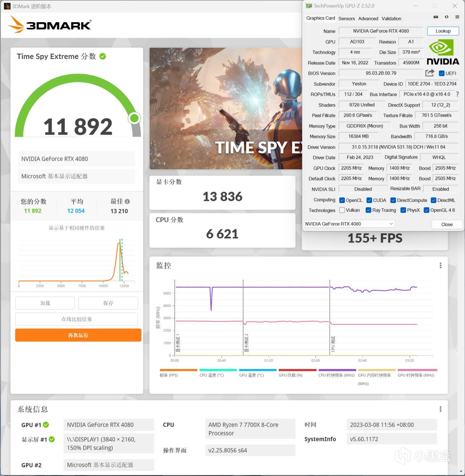Click the 显卡分数 13 836 card

click(222, 192)
